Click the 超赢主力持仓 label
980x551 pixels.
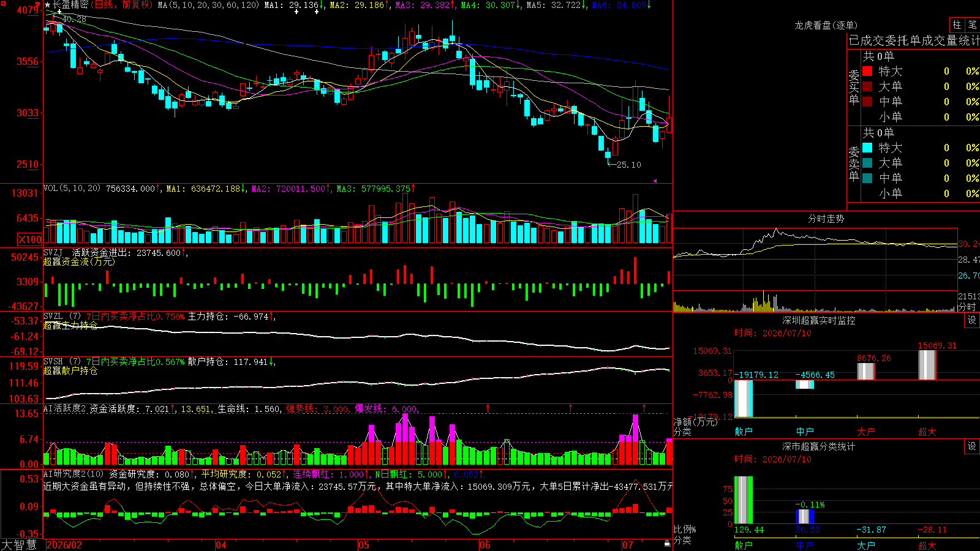pyautogui.click(x=70, y=325)
